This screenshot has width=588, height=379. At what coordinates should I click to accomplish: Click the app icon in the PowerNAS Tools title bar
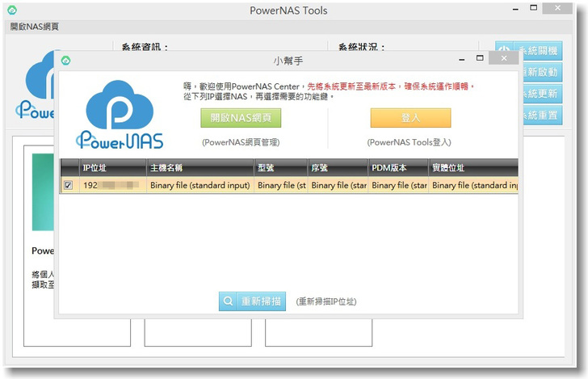12,11
